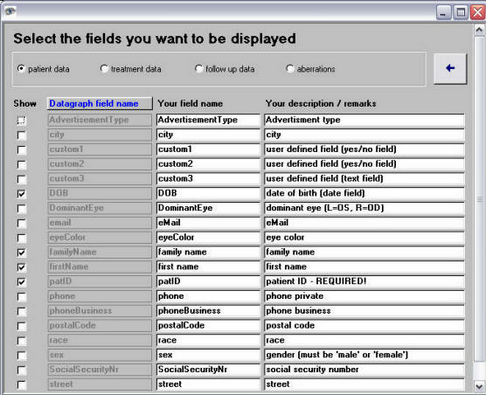This screenshot has width=486, height=395.
Task: Edit the 'phone private' description field
Action: coord(364,296)
